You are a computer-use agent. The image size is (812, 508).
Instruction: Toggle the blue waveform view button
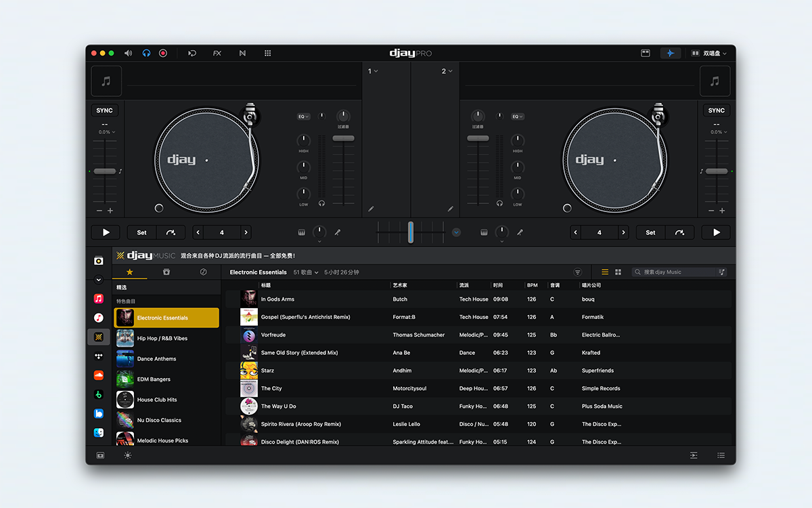[x=671, y=53]
